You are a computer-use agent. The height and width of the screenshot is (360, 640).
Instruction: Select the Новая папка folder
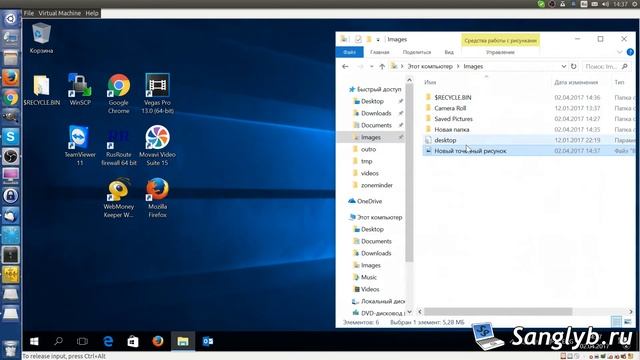pos(451,129)
